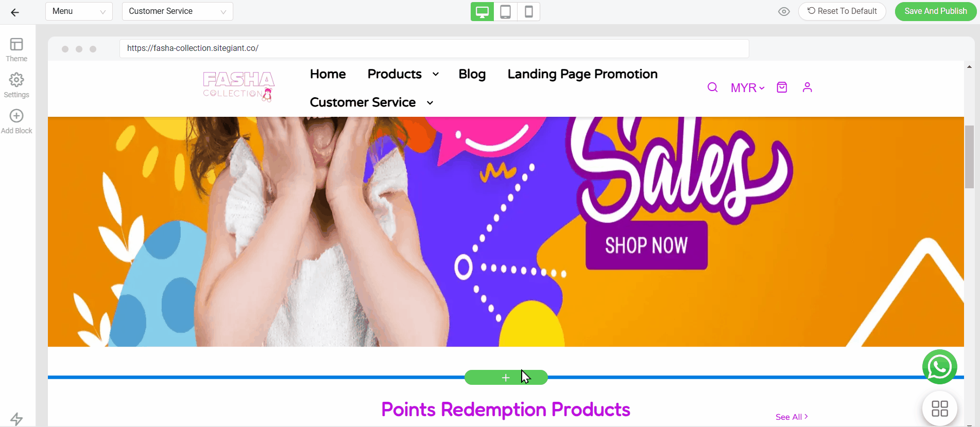Expand the MYR currency selector
This screenshot has height=427, width=980.
pyautogui.click(x=747, y=88)
